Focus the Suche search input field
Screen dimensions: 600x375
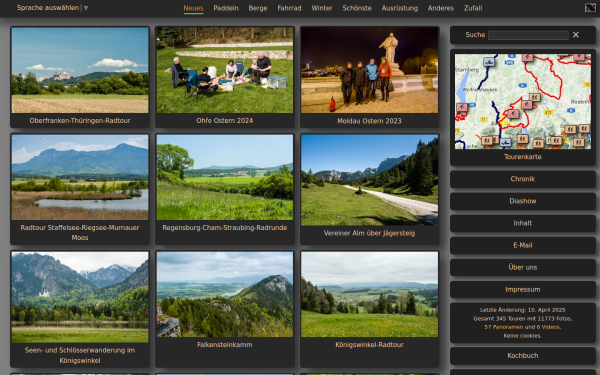pyautogui.click(x=528, y=35)
